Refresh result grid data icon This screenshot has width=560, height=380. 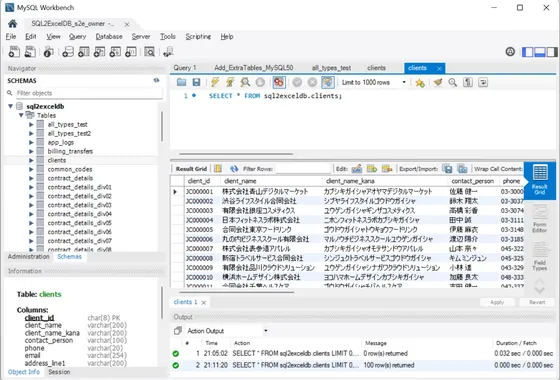234,169
